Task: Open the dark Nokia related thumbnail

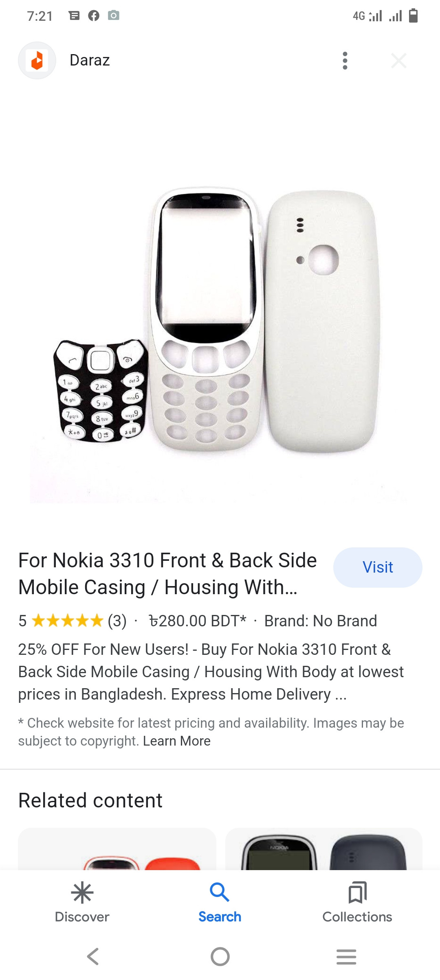Action: [x=324, y=849]
